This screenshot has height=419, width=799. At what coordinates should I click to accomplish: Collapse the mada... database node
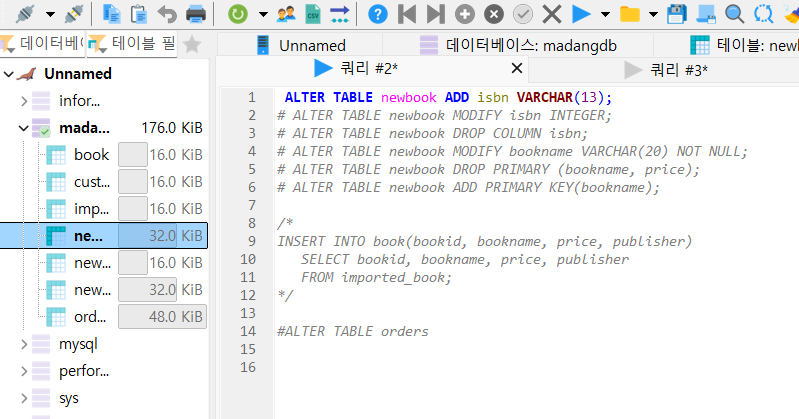23,128
